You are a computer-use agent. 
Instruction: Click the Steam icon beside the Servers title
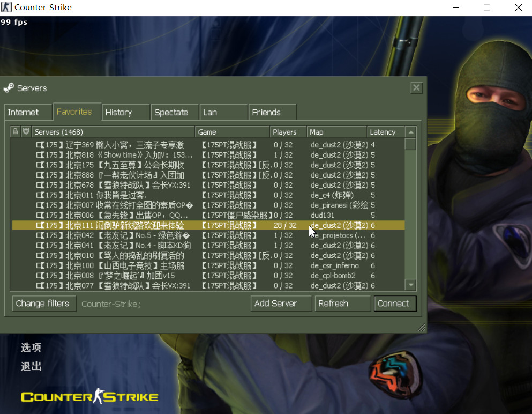pyautogui.click(x=9, y=87)
